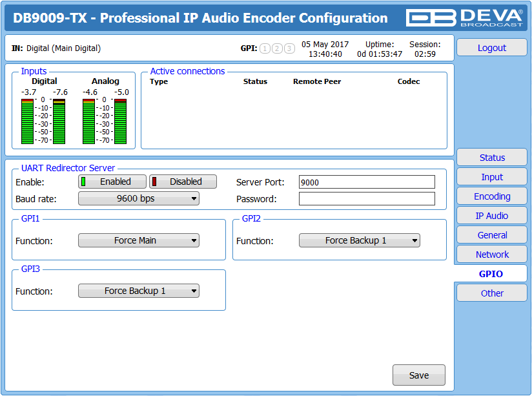532x396 pixels.
Task: Click the DEVA Broadcast logo
Action: pyautogui.click(x=464, y=17)
